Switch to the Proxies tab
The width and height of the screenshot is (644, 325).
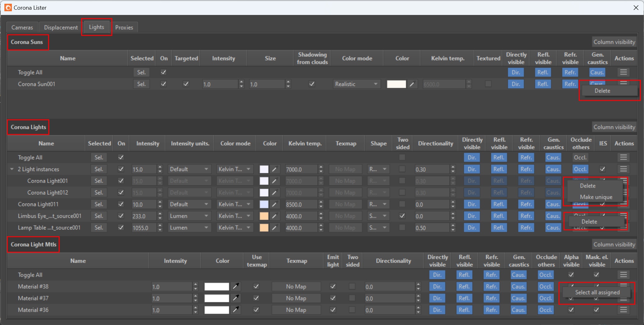124,27
